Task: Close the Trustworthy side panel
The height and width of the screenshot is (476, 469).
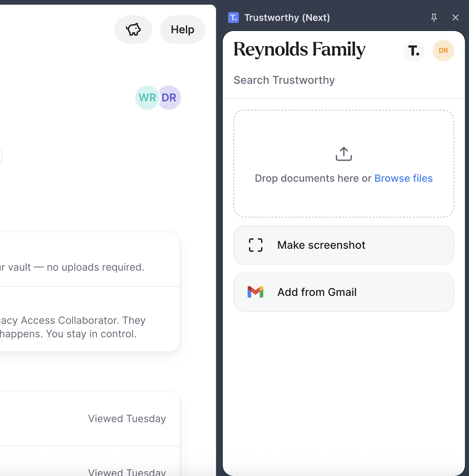Action: (456, 18)
